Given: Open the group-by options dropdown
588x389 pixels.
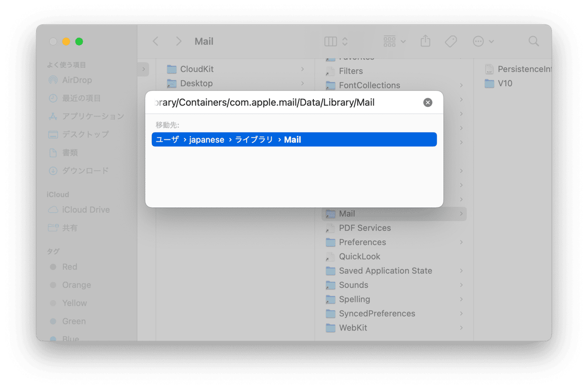Looking at the screenshot, I should click(x=395, y=42).
